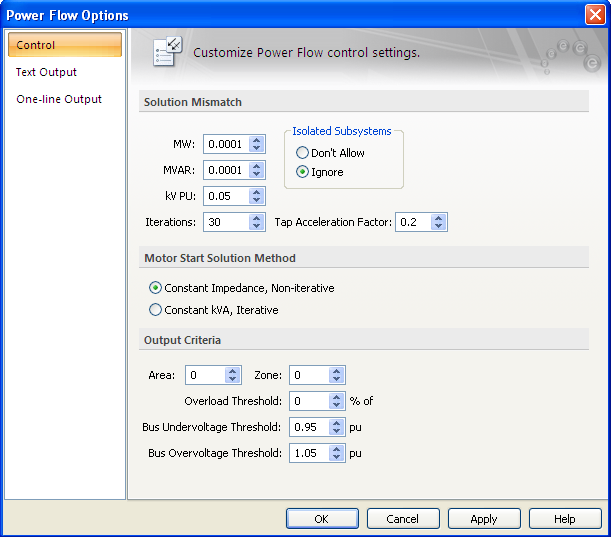Choose Constant Impedance, Non-iterative method

[155, 288]
